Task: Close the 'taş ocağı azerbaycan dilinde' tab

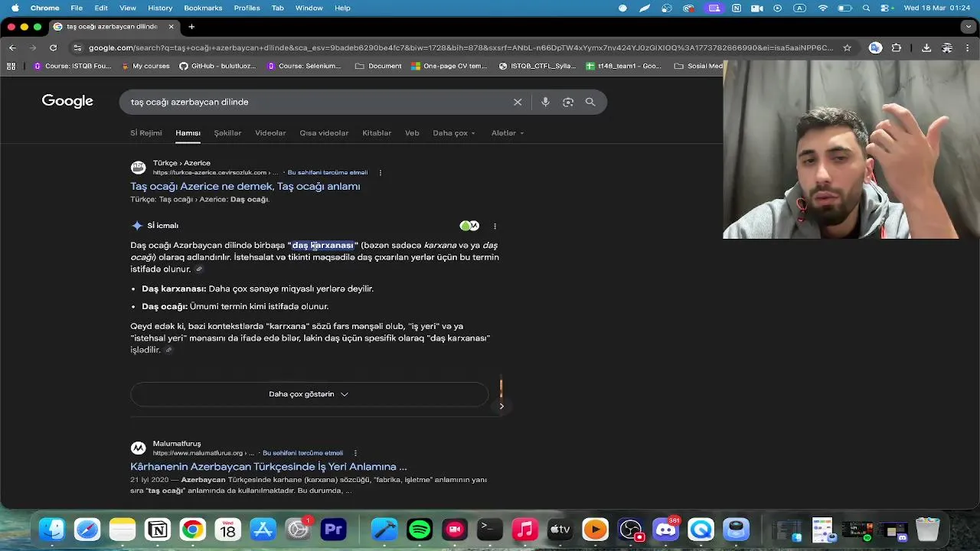Action: pyautogui.click(x=171, y=27)
